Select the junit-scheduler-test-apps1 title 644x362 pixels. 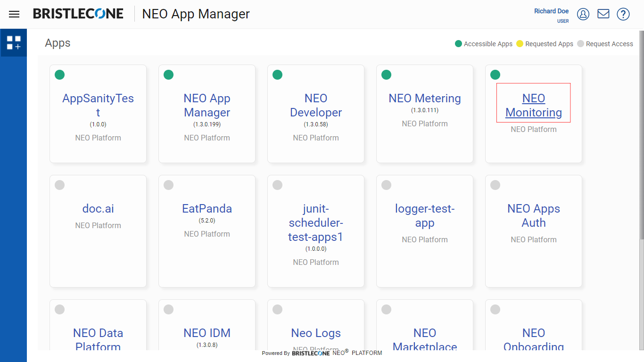[316, 222]
